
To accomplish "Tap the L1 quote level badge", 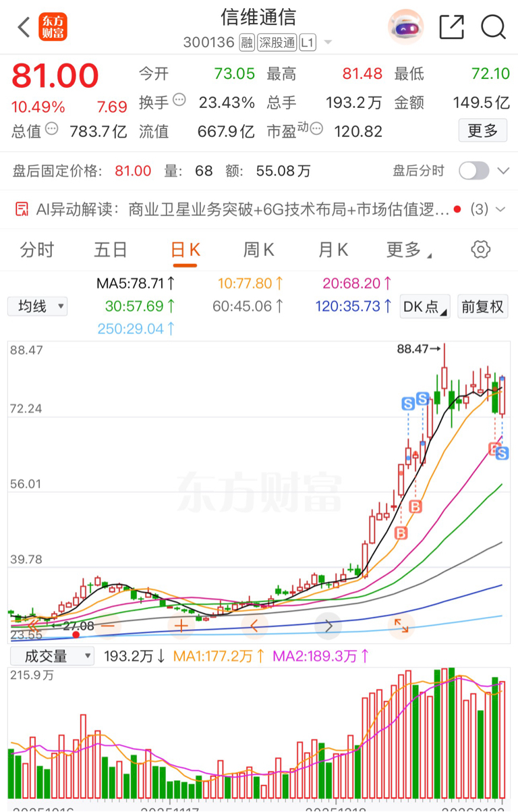I will [308, 43].
